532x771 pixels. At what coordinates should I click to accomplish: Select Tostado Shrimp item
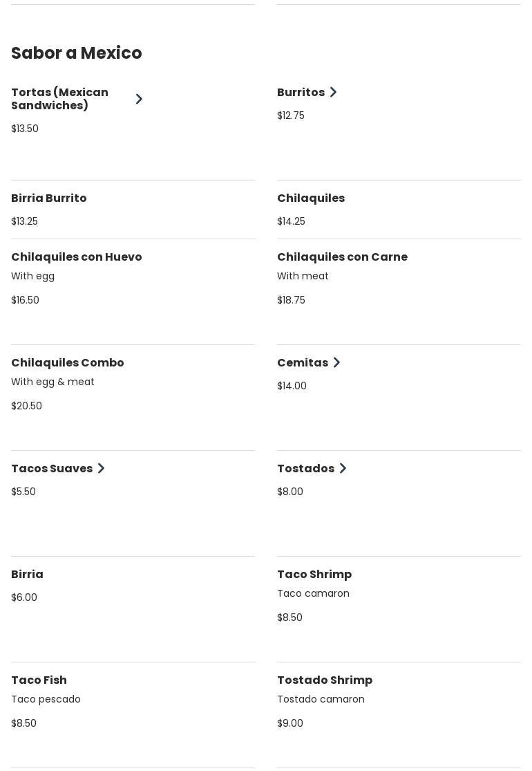click(x=399, y=715)
